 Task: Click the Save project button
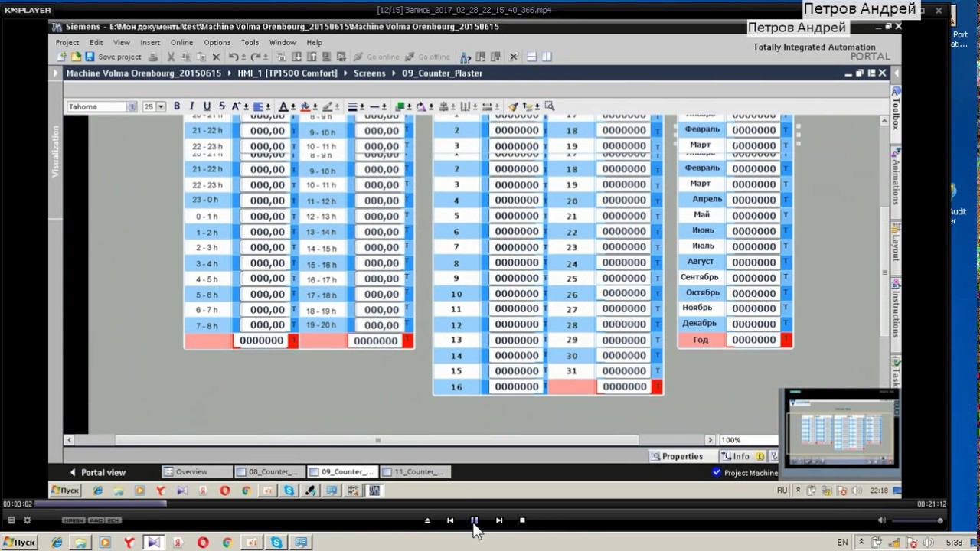(x=113, y=57)
